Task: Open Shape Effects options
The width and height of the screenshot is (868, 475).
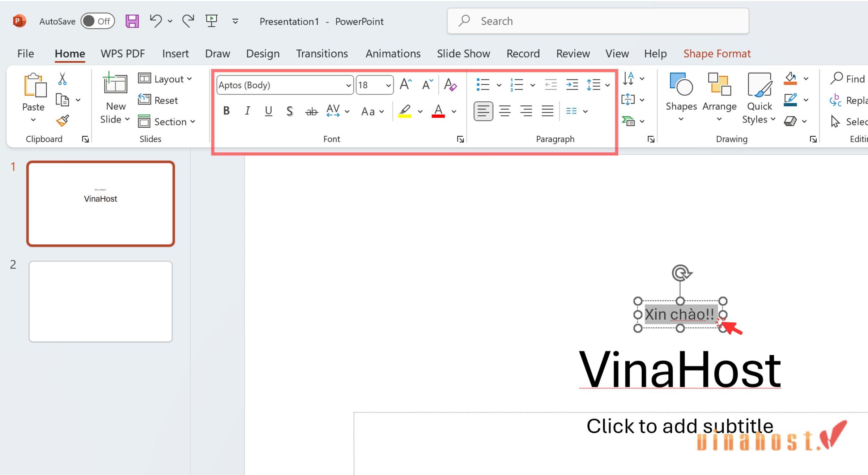Action: [795, 121]
